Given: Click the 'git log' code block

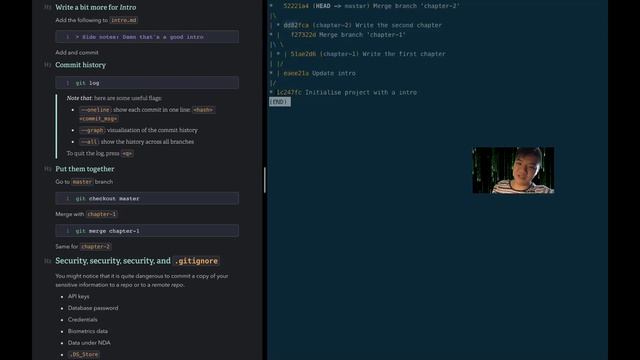Looking at the screenshot, I should [147, 82].
